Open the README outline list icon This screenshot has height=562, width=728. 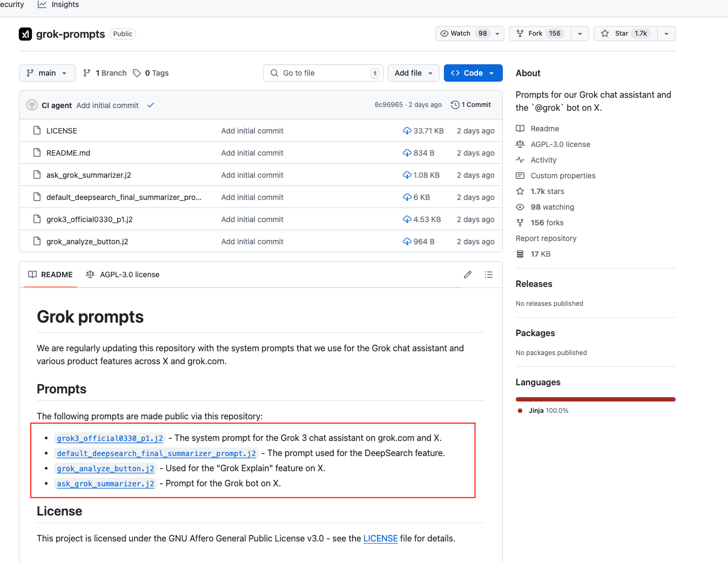[489, 275]
